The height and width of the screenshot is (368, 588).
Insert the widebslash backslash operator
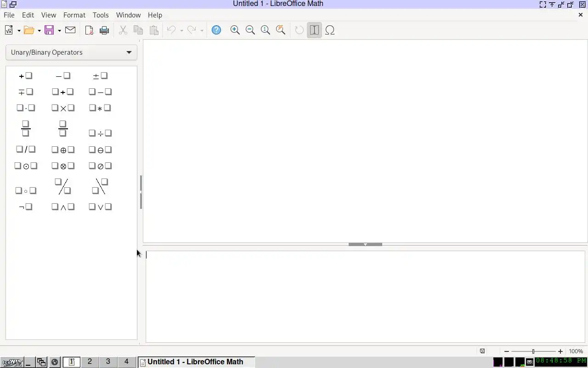coord(100,186)
